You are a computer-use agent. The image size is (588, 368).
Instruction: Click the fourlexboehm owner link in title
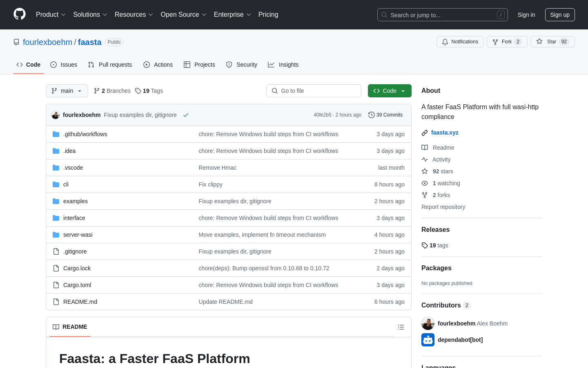coord(47,42)
